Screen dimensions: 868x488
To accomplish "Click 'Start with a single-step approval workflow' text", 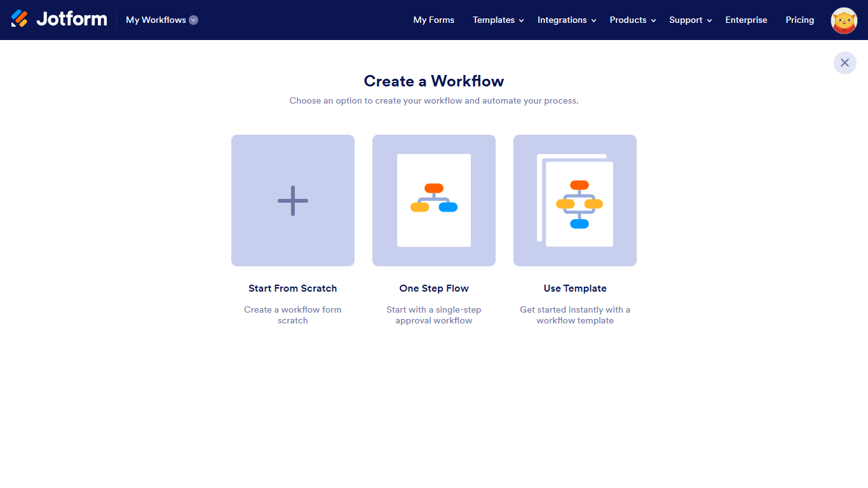I will click(434, 315).
